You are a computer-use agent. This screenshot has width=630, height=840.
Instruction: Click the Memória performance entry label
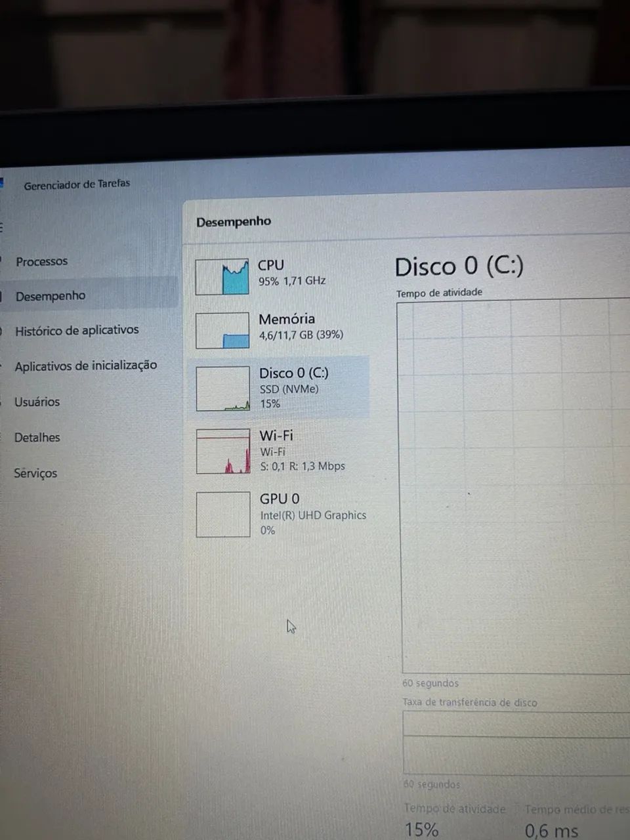coord(287,319)
